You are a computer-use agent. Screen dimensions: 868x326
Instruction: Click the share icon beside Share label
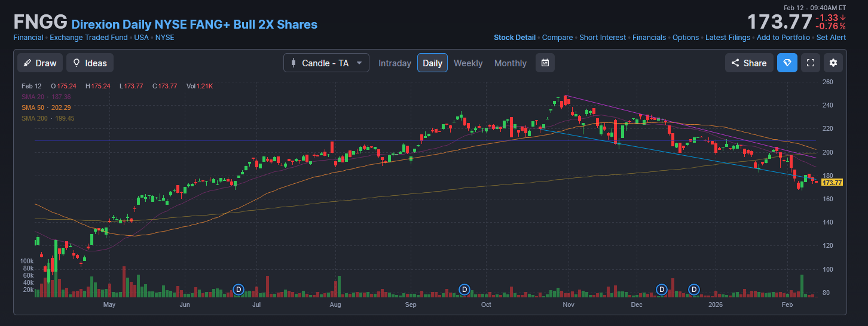(x=735, y=63)
